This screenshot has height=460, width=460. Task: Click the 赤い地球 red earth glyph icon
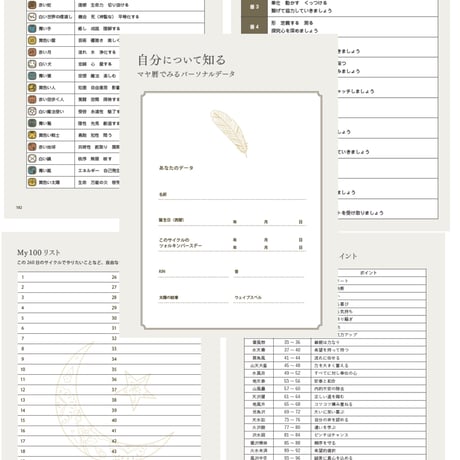(x=32, y=147)
